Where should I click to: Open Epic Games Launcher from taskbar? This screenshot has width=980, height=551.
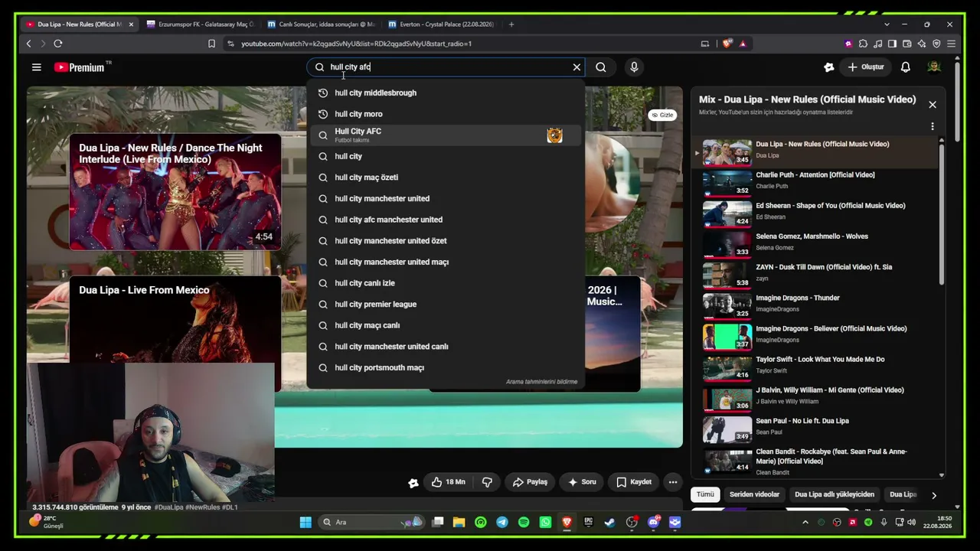[588, 522]
